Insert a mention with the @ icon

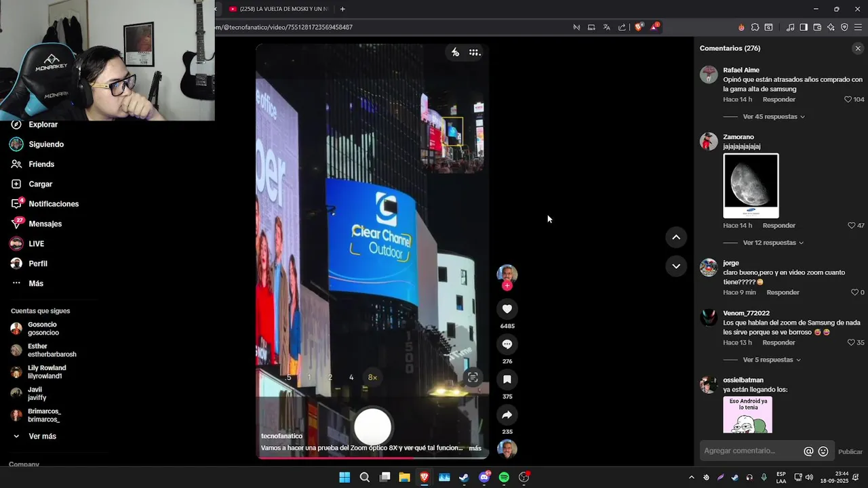coord(808,451)
